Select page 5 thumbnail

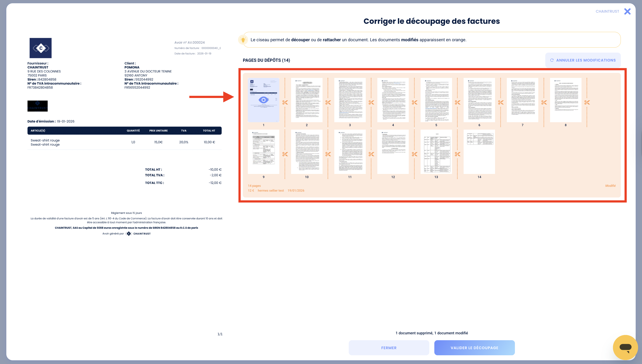[x=436, y=100]
